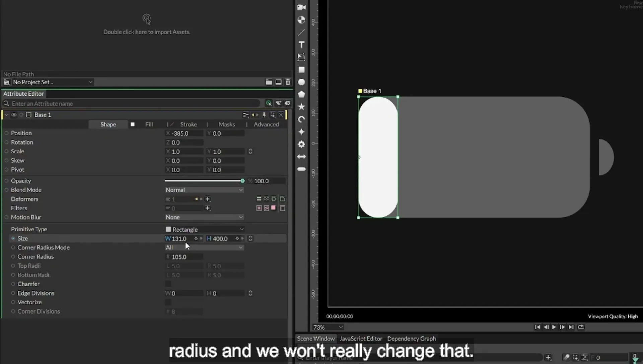Add a deformer with the plus button

click(x=208, y=199)
